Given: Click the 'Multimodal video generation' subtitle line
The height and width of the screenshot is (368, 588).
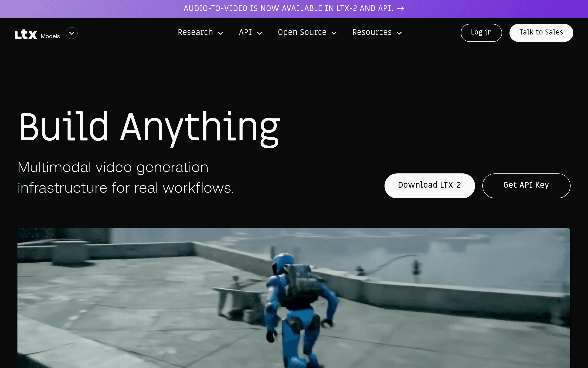Looking at the screenshot, I should tap(113, 167).
